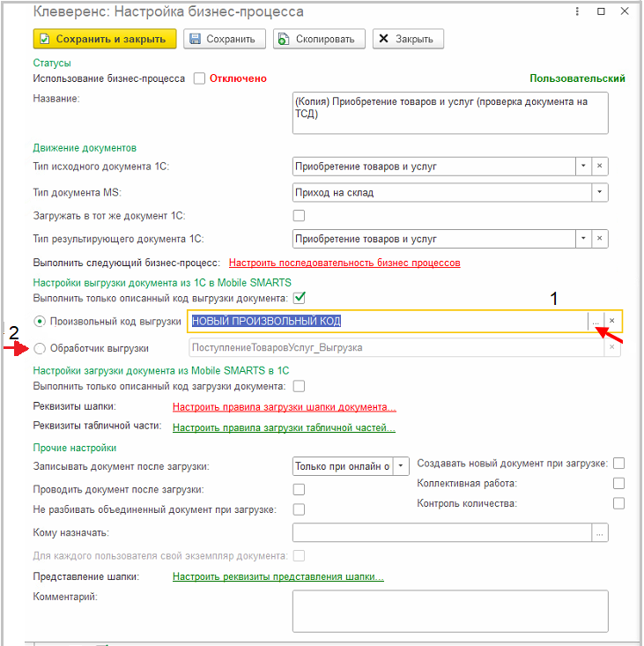Open 'Настроить правила загрузки шапки документа' link

tap(284, 407)
